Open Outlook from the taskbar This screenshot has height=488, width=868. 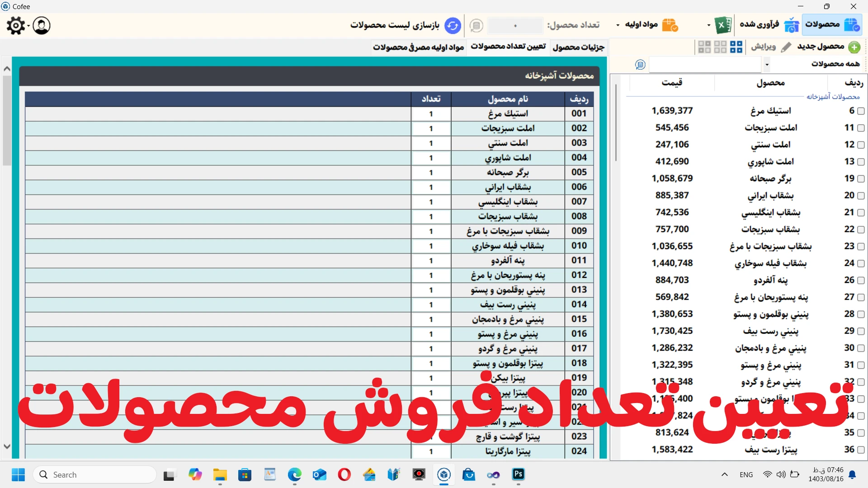click(320, 474)
